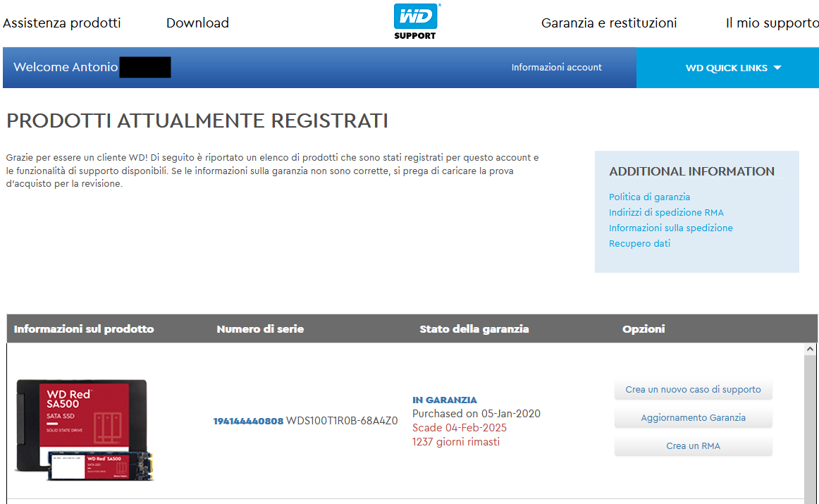Open Garanzia e restituzioni menu
Screen dimensions: 819x504
pyautogui.click(x=609, y=23)
